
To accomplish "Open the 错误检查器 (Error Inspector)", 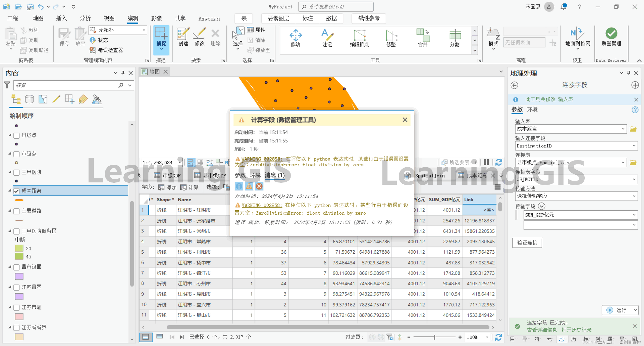I will [107, 50].
